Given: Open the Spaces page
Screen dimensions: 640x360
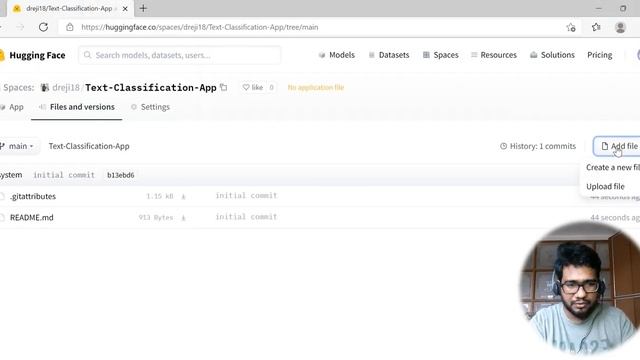Looking at the screenshot, I should coord(441,55).
